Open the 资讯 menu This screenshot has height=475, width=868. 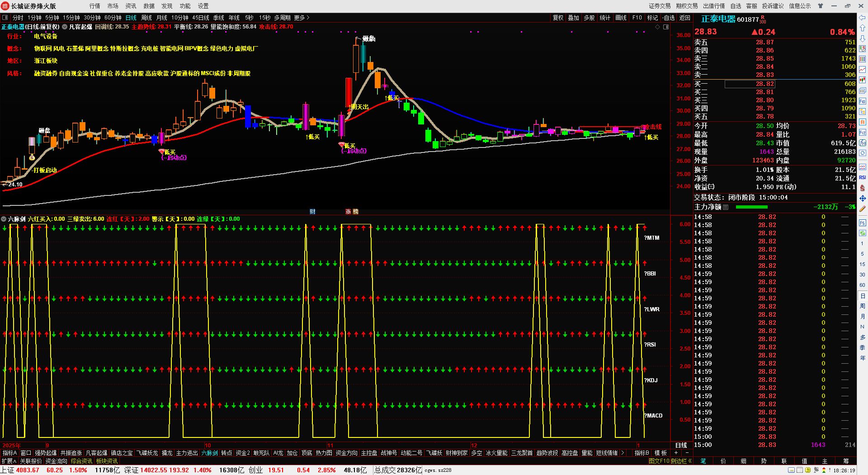[x=131, y=6]
